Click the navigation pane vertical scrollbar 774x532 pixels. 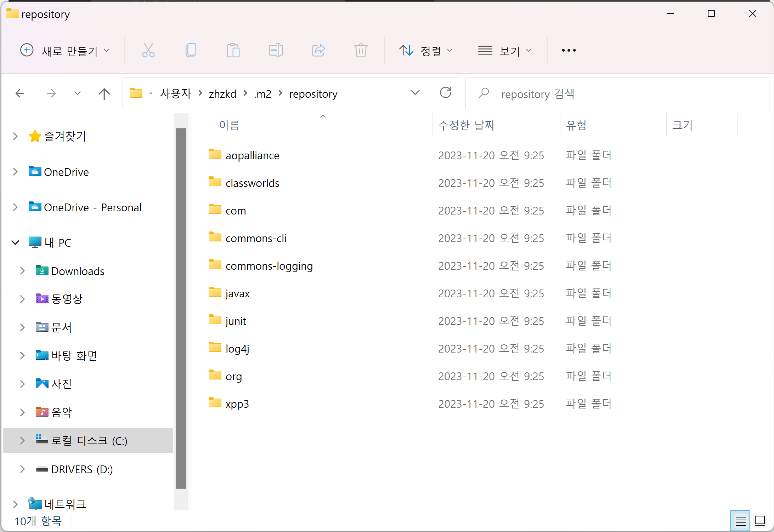[181, 308]
